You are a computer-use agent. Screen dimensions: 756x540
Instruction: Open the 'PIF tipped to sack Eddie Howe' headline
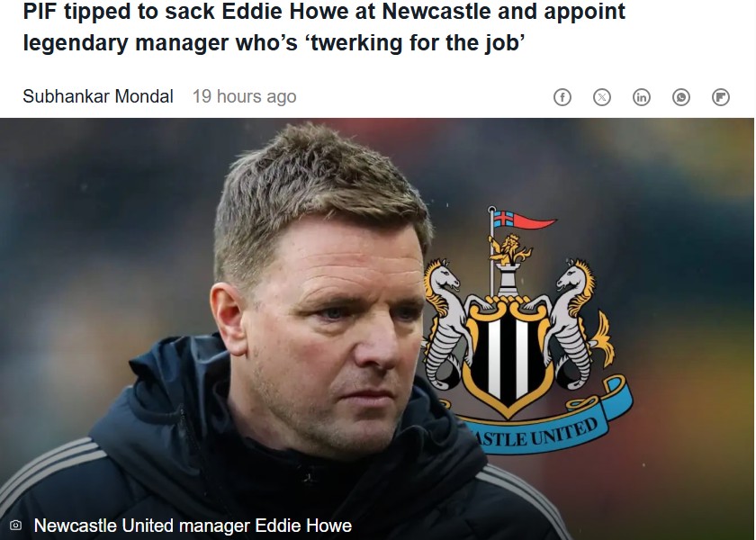324,26
